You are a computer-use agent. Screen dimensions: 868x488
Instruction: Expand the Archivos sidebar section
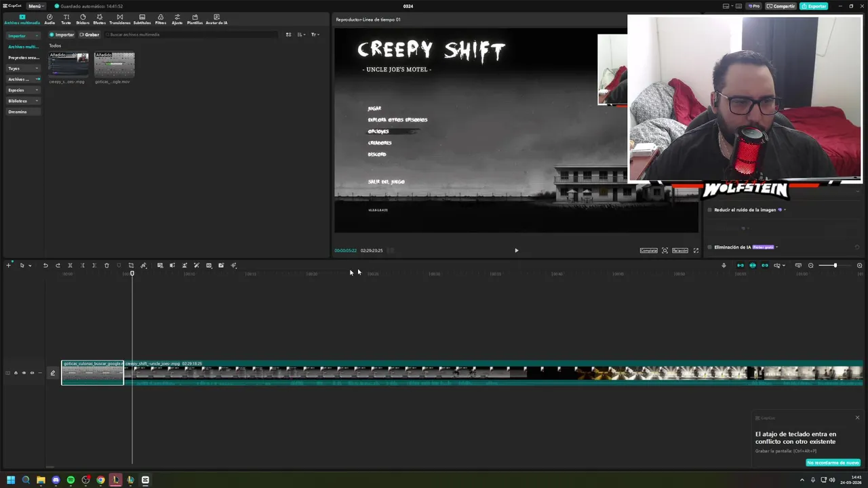tap(23, 79)
